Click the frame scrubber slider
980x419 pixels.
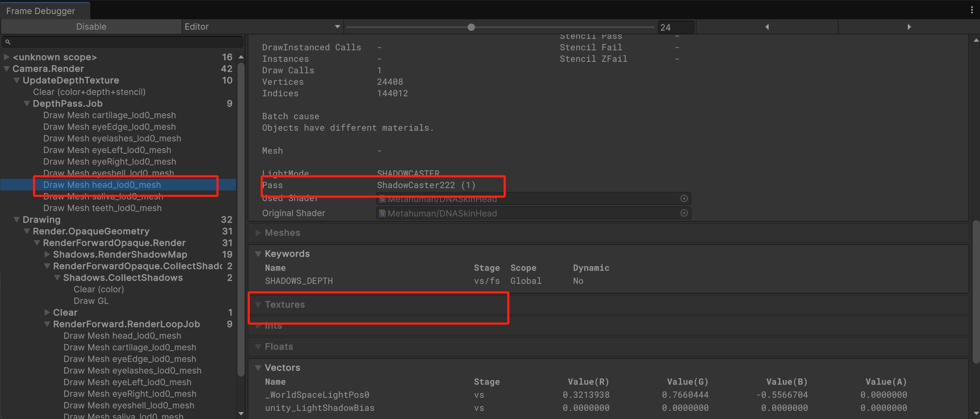[x=471, y=27]
